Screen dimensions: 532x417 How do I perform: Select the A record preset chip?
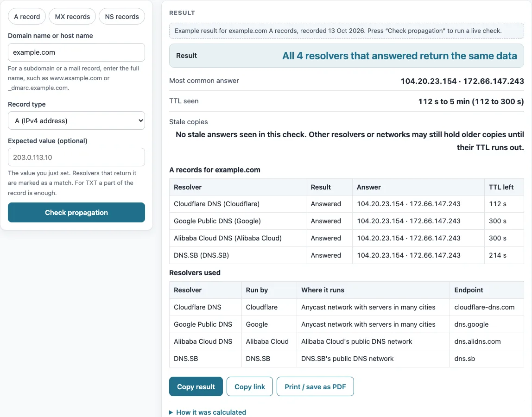[x=27, y=17]
